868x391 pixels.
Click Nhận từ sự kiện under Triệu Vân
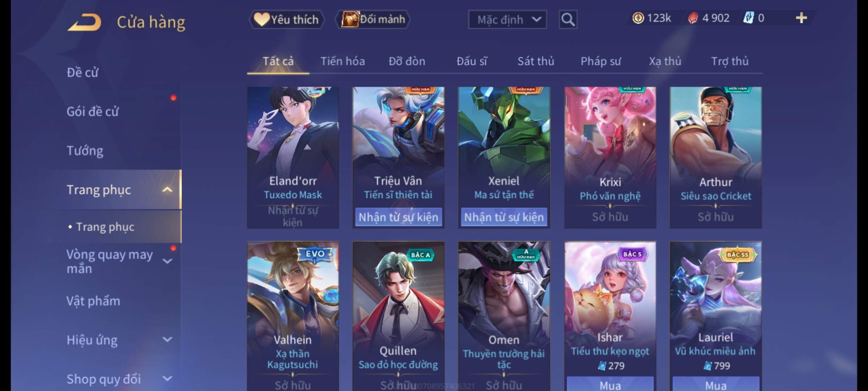[x=398, y=217]
